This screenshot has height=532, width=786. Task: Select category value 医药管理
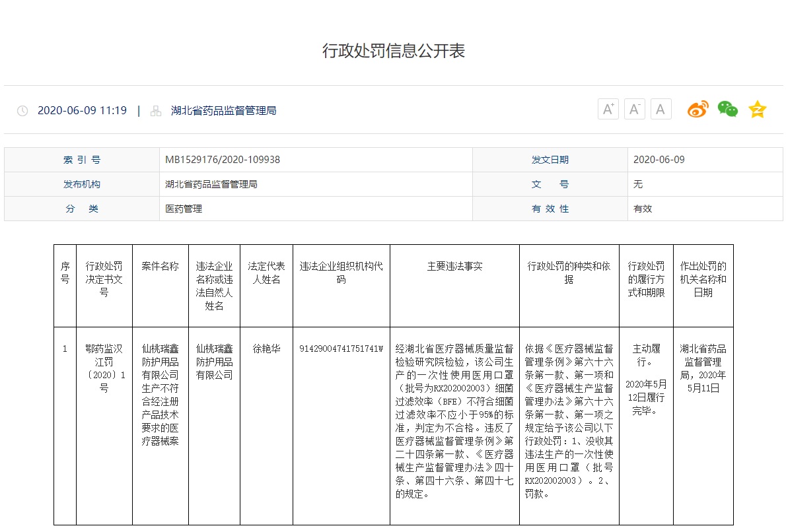184,209
